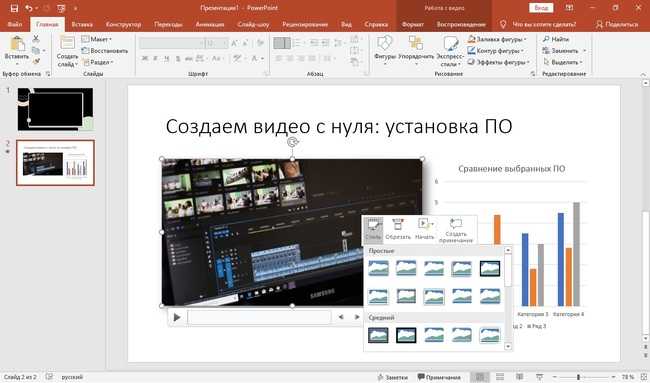Viewport: 650px width, 383px height.
Task: Select first video style under Средний
Action: pos(378,335)
